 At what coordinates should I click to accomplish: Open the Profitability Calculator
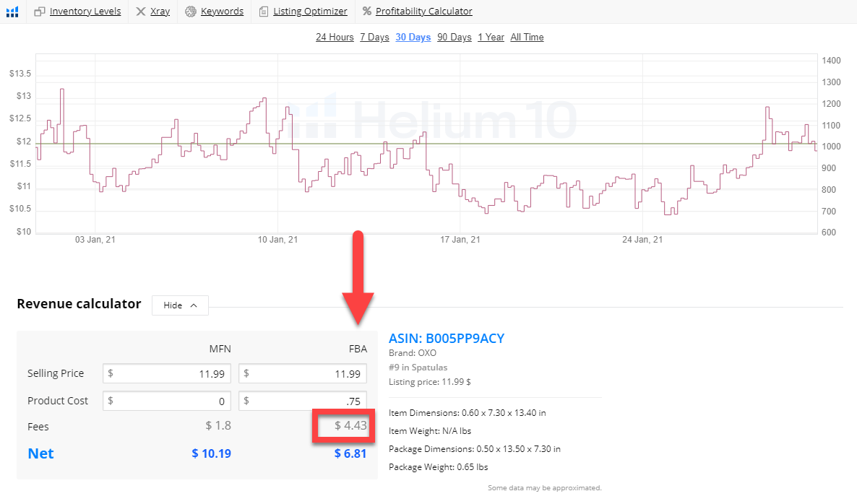[x=423, y=12]
